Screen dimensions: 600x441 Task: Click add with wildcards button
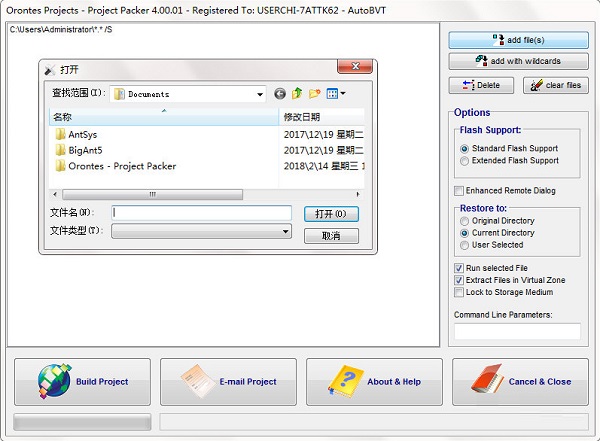pyautogui.click(x=518, y=61)
